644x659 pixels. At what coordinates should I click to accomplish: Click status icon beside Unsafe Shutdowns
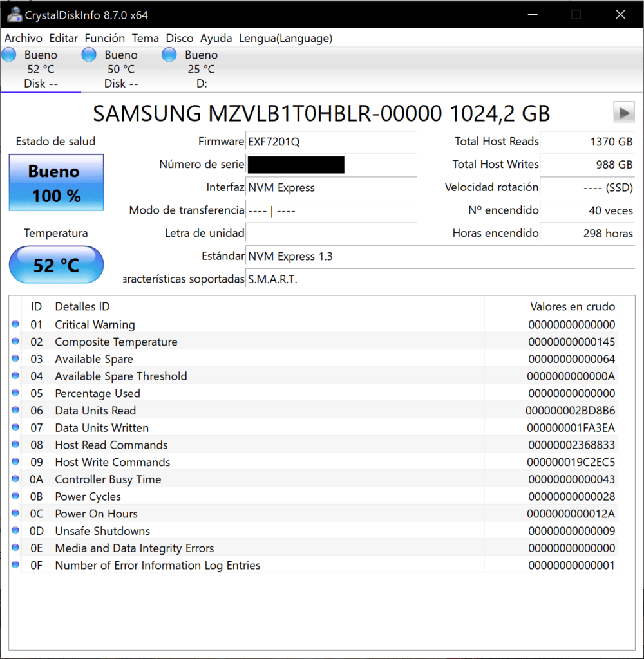click(x=15, y=531)
